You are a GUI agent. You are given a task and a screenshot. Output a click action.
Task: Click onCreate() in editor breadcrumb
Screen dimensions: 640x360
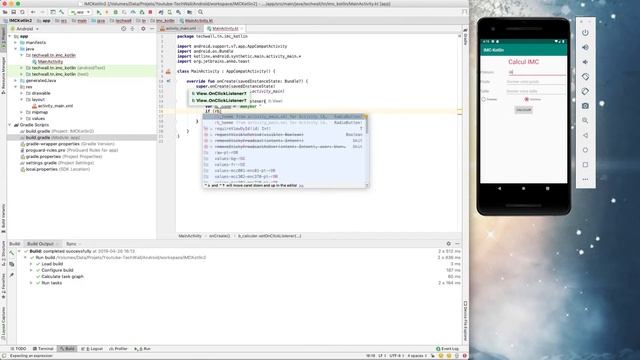(x=220, y=236)
